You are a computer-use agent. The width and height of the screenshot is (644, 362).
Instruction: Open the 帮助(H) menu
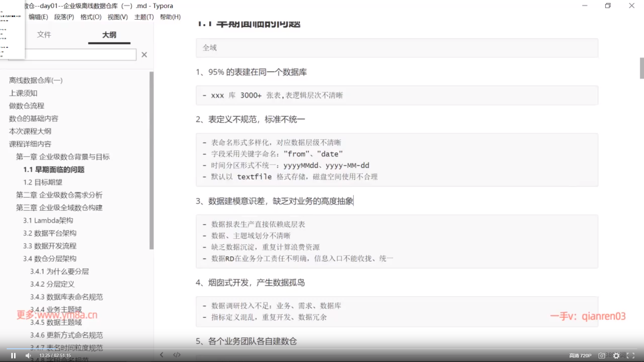170,17
